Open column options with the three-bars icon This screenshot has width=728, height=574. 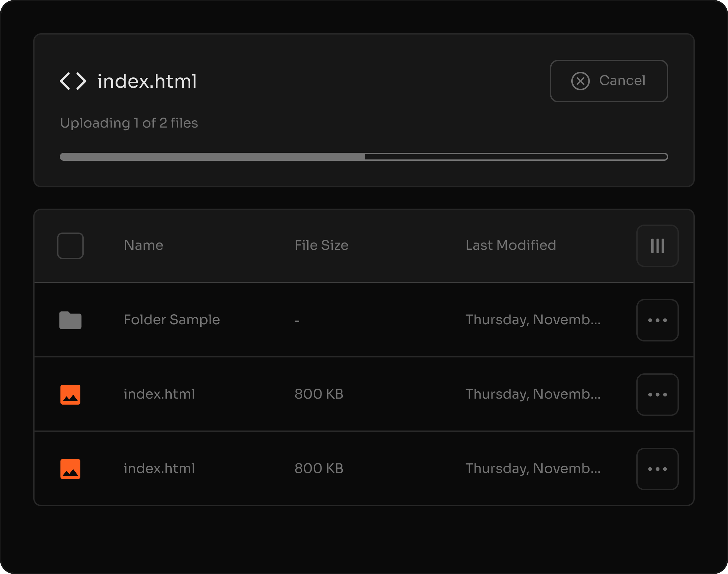click(657, 246)
